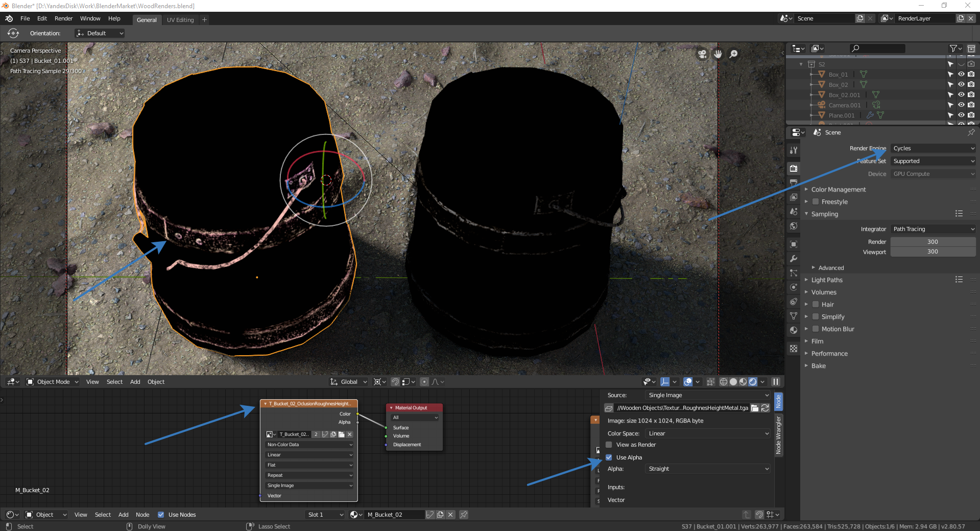Open the Feature Set Supported dropdown

point(933,161)
